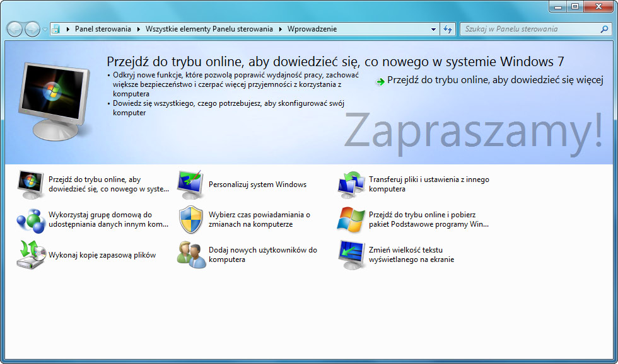Click the file transfer icon with two computers

click(351, 184)
